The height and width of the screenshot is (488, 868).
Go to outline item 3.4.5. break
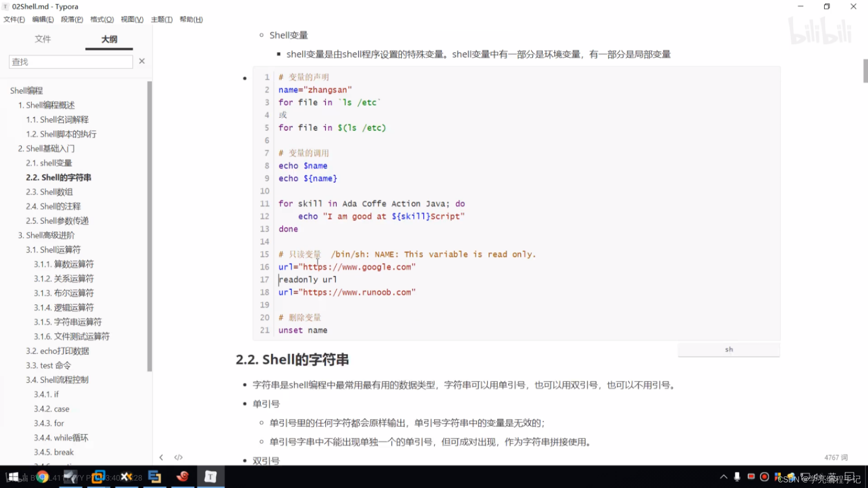click(x=54, y=452)
